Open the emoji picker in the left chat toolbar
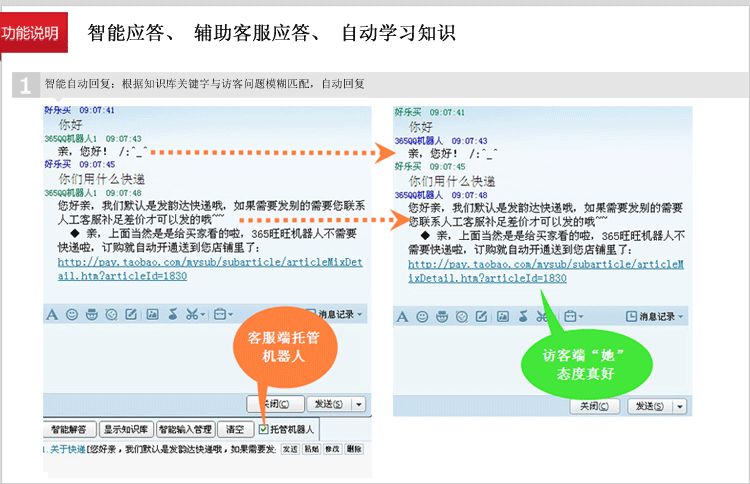The height and width of the screenshot is (484, 750). pos(72,314)
